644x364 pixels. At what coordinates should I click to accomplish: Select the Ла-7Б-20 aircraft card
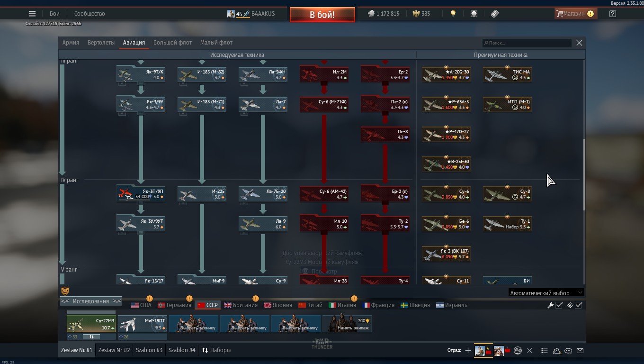point(263,194)
